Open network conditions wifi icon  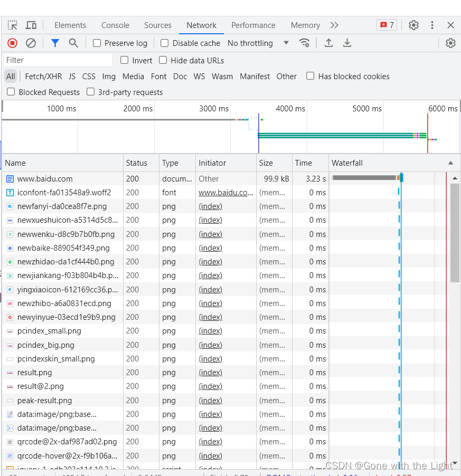(x=304, y=43)
